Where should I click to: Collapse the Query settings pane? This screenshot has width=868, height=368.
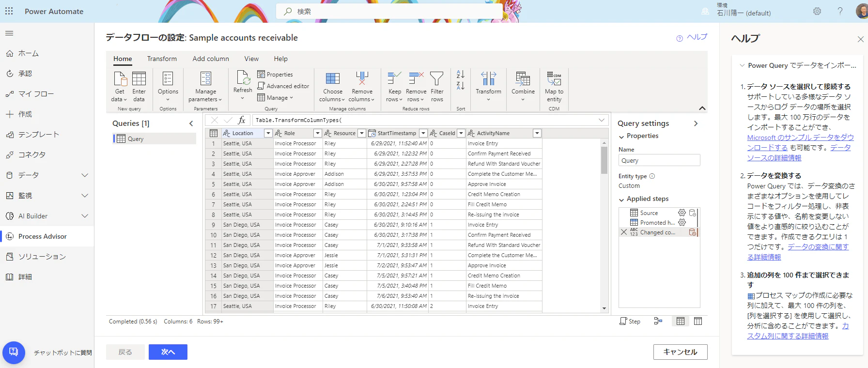(x=696, y=123)
